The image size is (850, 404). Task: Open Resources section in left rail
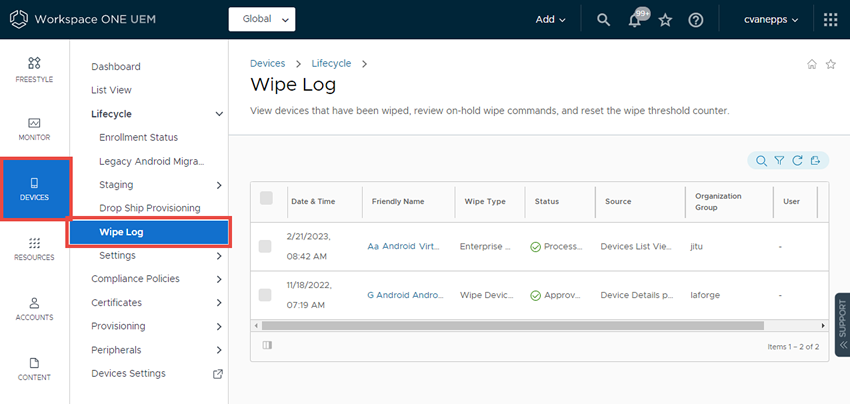pyautogui.click(x=34, y=248)
